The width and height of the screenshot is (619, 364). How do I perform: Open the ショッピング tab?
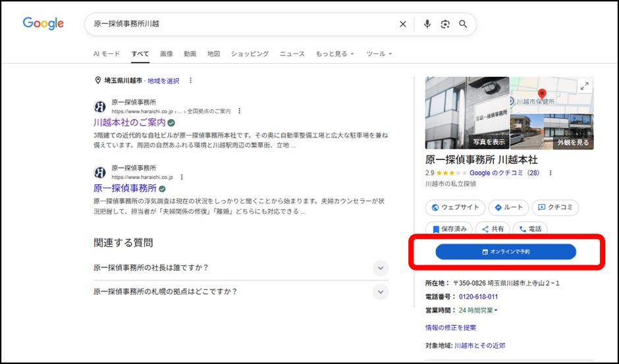click(x=250, y=54)
